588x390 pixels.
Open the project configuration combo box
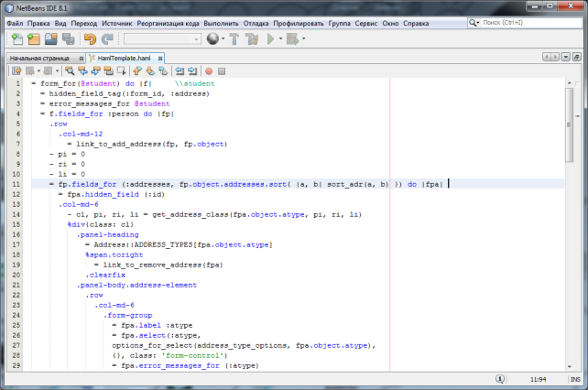pos(162,39)
